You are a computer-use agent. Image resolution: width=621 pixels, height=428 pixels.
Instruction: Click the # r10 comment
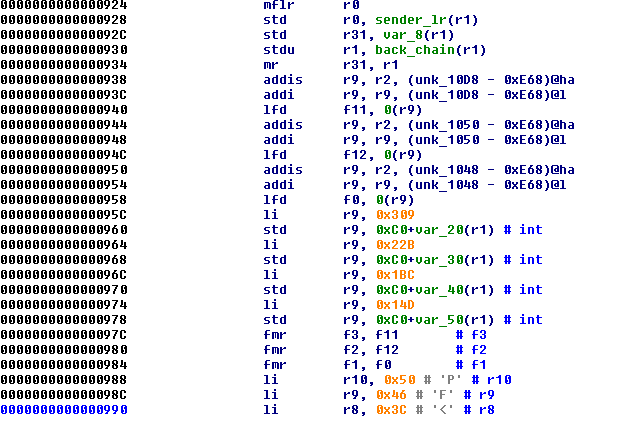[x=491, y=380]
